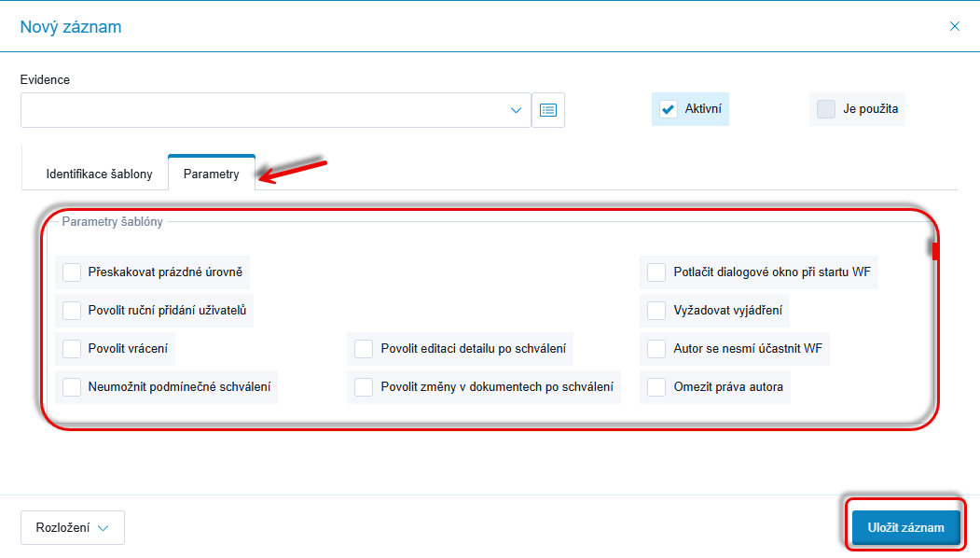Check Povolit editaci detailu po schválení
Image resolution: width=980 pixels, height=558 pixels.
pyautogui.click(x=364, y=349)
